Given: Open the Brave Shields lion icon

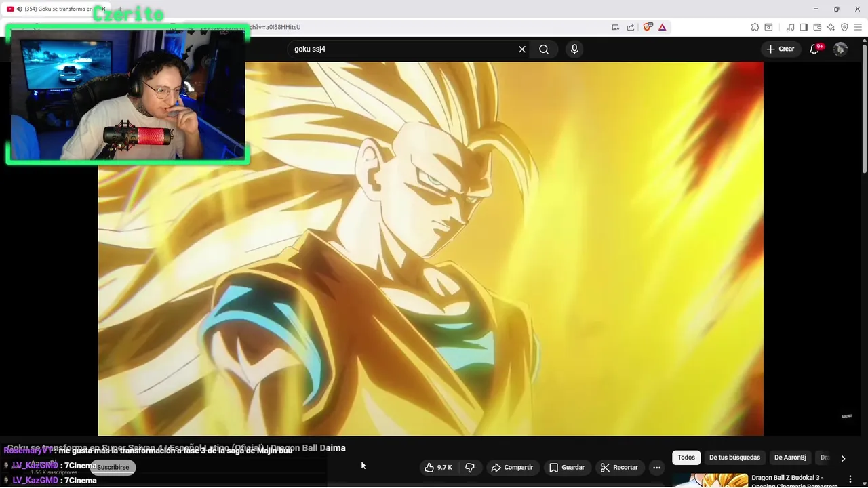Looking at the screenshot, I should (x=648, y=27).
